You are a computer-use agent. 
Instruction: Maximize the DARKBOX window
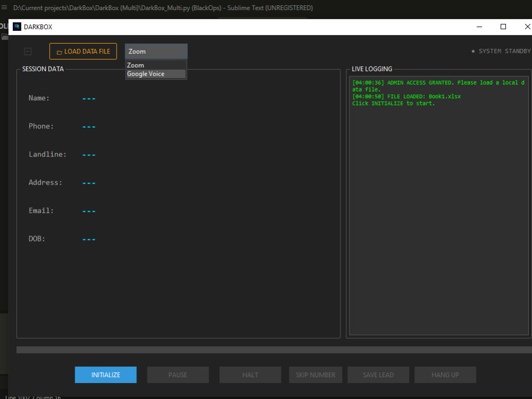503,27
